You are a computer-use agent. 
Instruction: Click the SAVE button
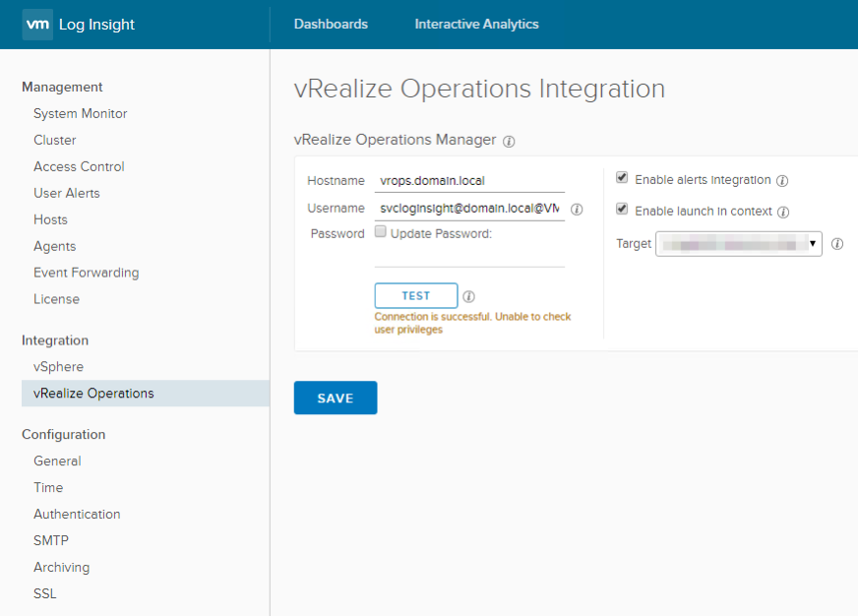pyautogui.click(x=336, y=398)
